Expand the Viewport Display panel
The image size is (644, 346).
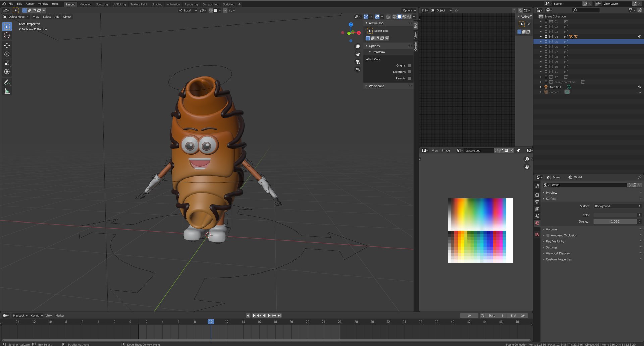click(x=557, y=253)
